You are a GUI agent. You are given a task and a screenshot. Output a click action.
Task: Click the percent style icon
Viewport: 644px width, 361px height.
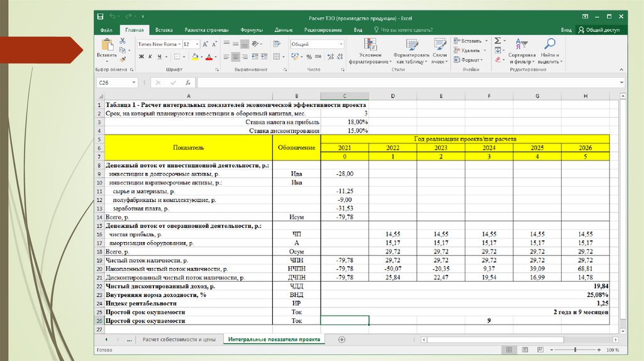tap(308, 57)
